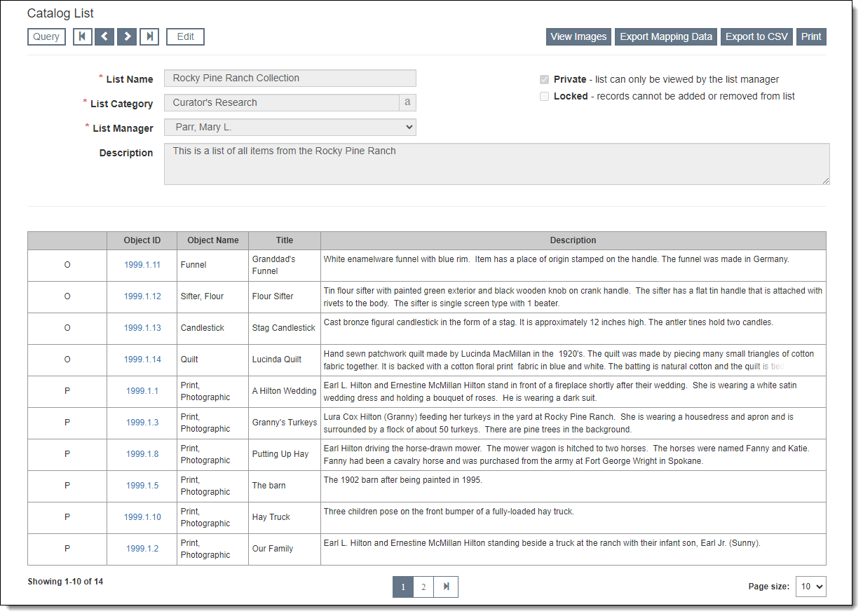Go to page 2 of results
The height and width of the screenshot is (616, 863).
423,587
